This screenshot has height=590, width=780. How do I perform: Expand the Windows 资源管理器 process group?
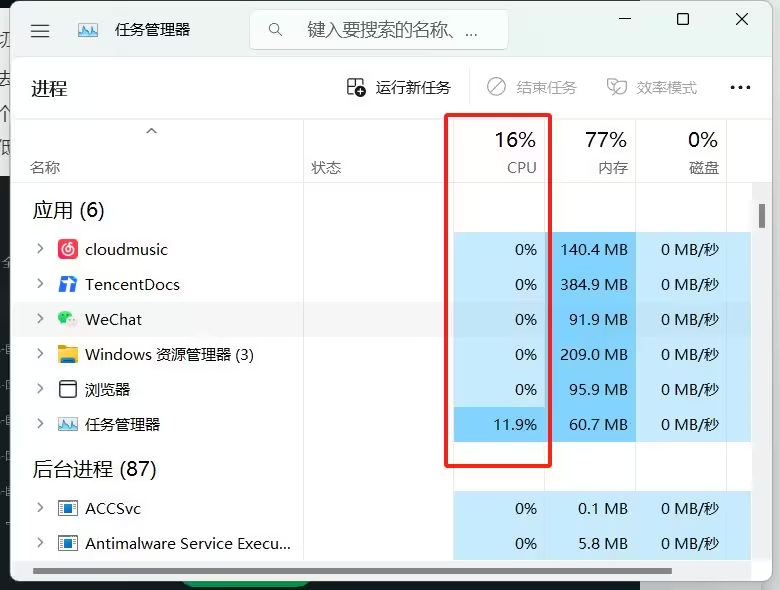[40, 354]
